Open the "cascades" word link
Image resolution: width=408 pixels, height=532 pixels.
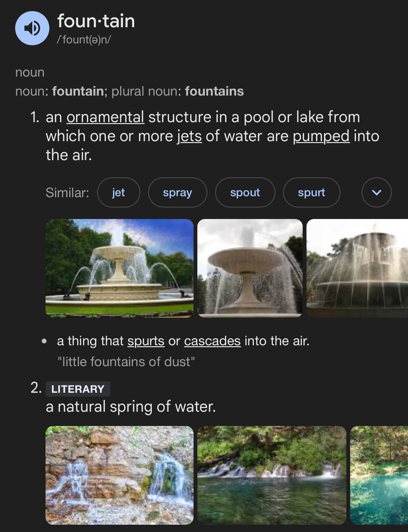pyautogui.click(x=212, y=341)
